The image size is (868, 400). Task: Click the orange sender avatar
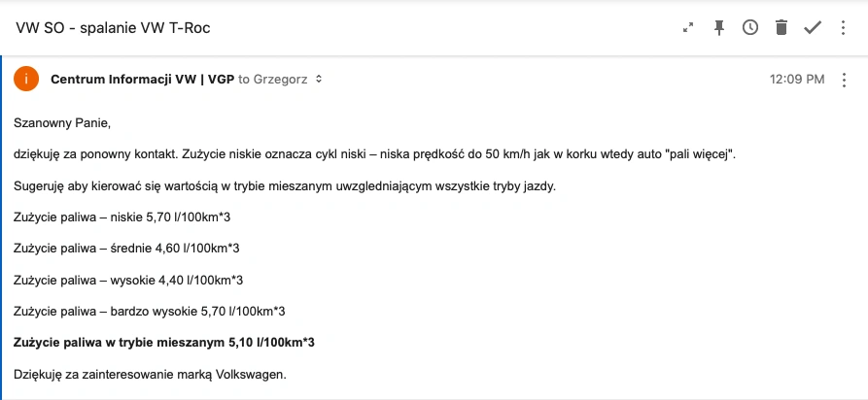(26, 79)
